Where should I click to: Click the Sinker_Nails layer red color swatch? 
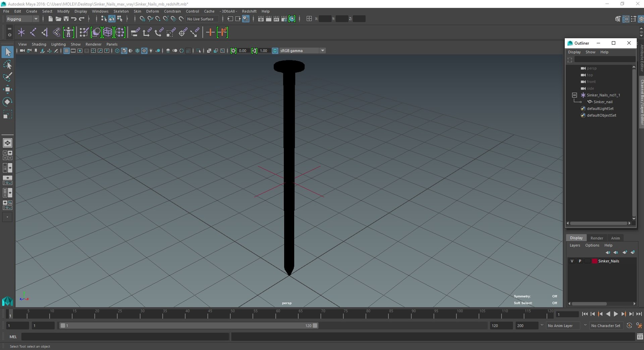point(595,261)
